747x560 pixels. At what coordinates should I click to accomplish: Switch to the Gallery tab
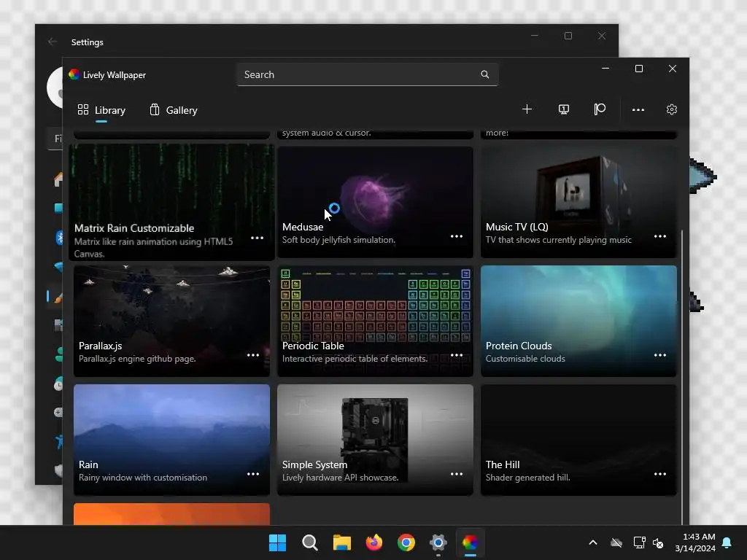(x=174, y=111)
